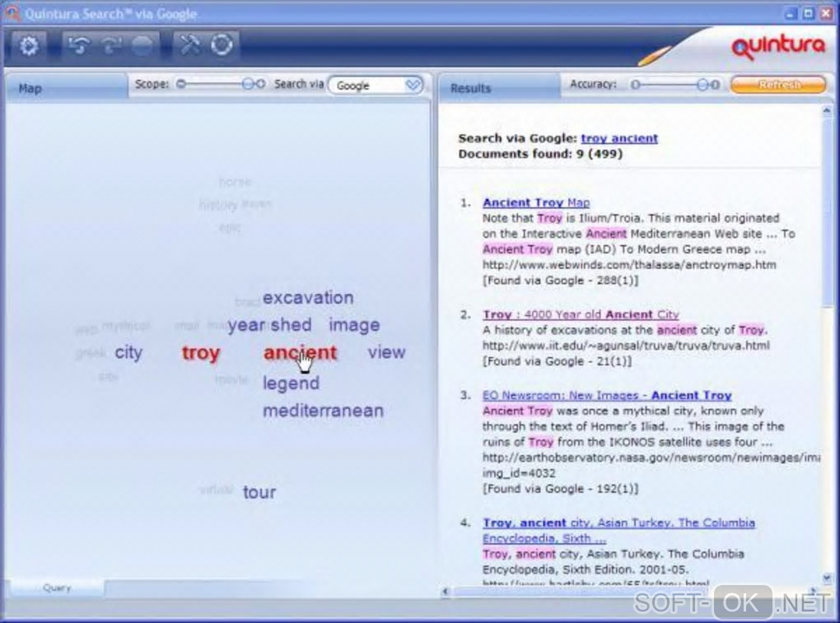Click the faded word 'epic' in map
The height and width of the screenshot is (623, 840).
pos(230,228)
